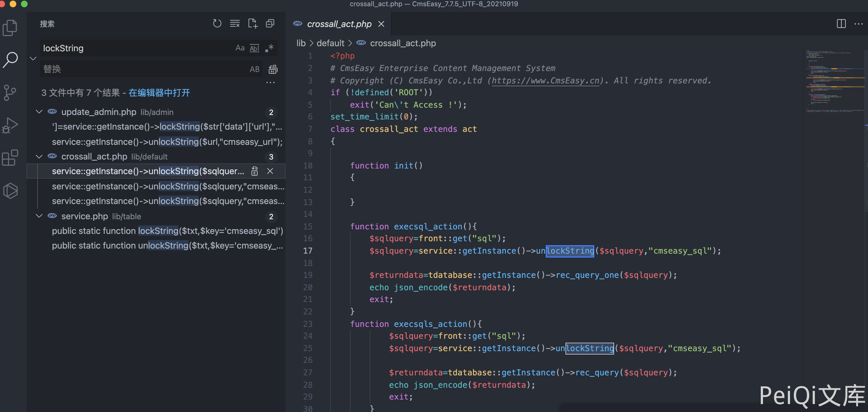Viewport: 868px width, 412px height.
Task: Refresh the search results
Action: click(x=217, y=24)
